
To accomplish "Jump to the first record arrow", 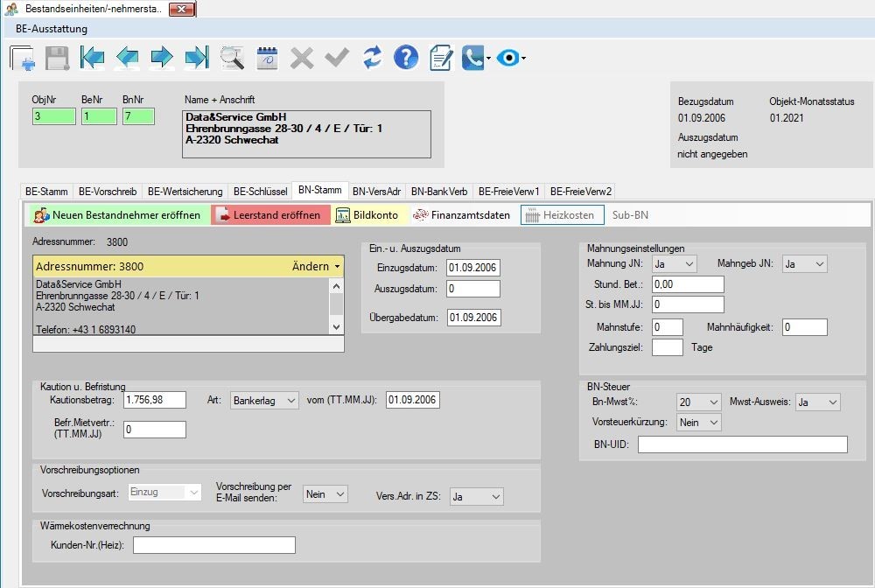I will coord(92,59).
